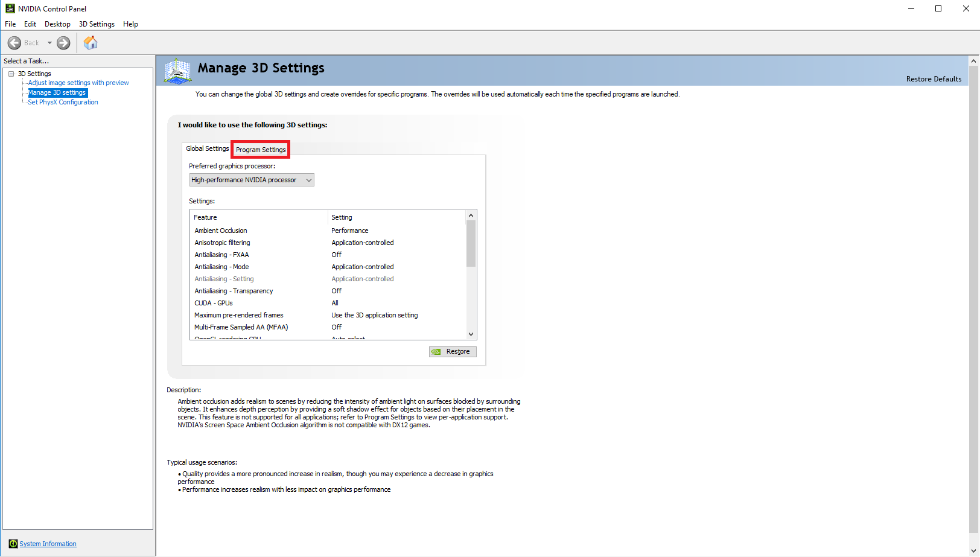Open the File menu
Viewport: 980px width, 557px height.
pyautogui.click(x=10, y=24)
